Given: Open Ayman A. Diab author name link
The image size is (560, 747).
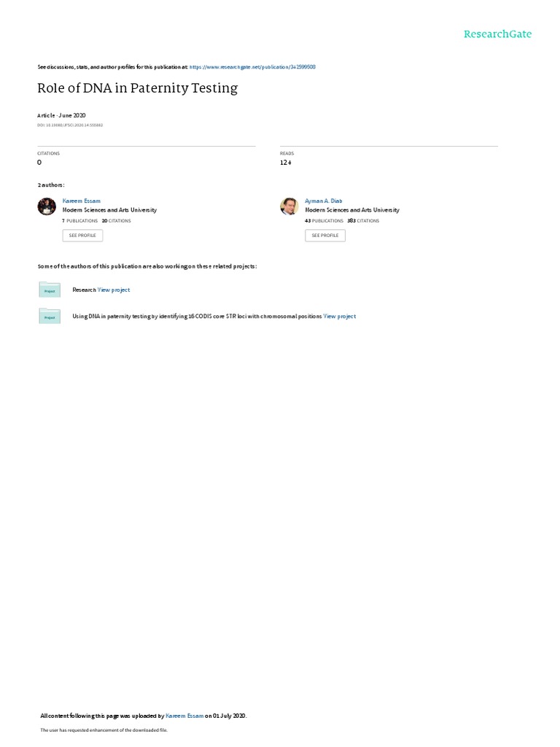Looking at the screenshot, I should point(323,201).
